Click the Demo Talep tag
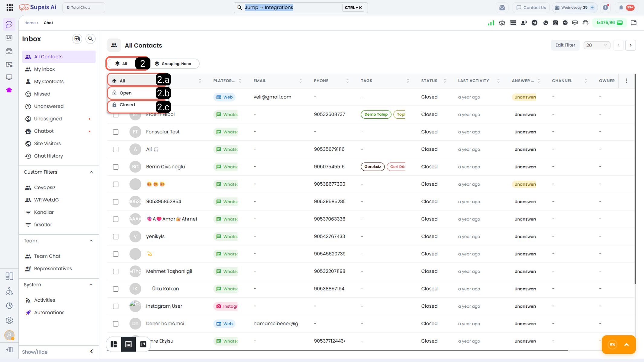The image size is (644, 362). [x=376, y=114]
